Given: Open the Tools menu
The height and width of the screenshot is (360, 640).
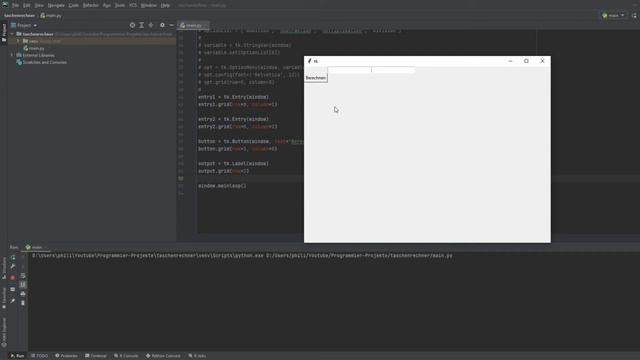Looking at the screenshot, I should 120,5.
